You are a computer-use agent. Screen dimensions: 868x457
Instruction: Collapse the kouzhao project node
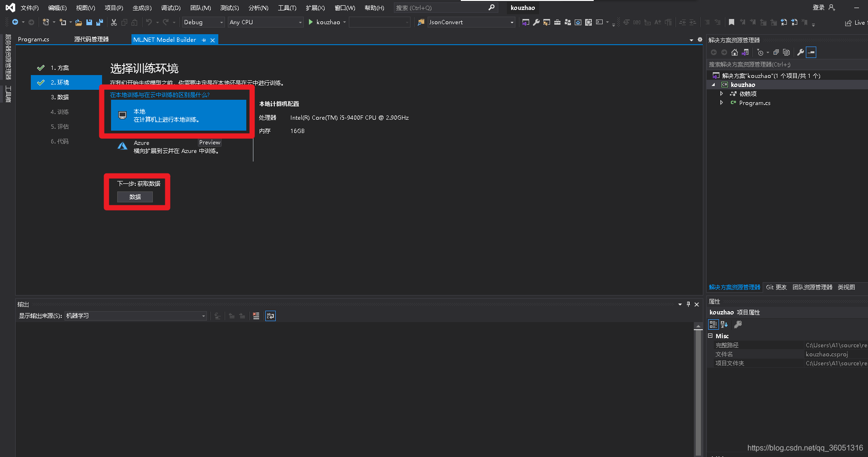tap(713, 85)
